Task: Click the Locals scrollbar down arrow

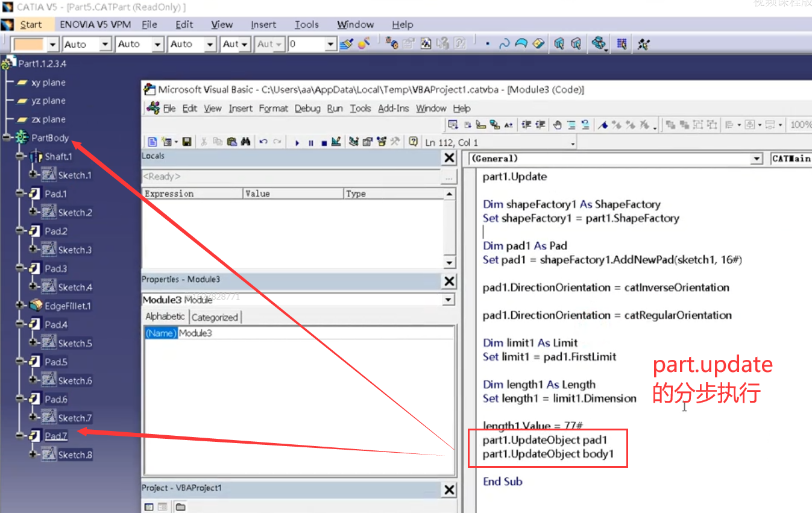Action: pyautogui.click(x=449, y=263)
